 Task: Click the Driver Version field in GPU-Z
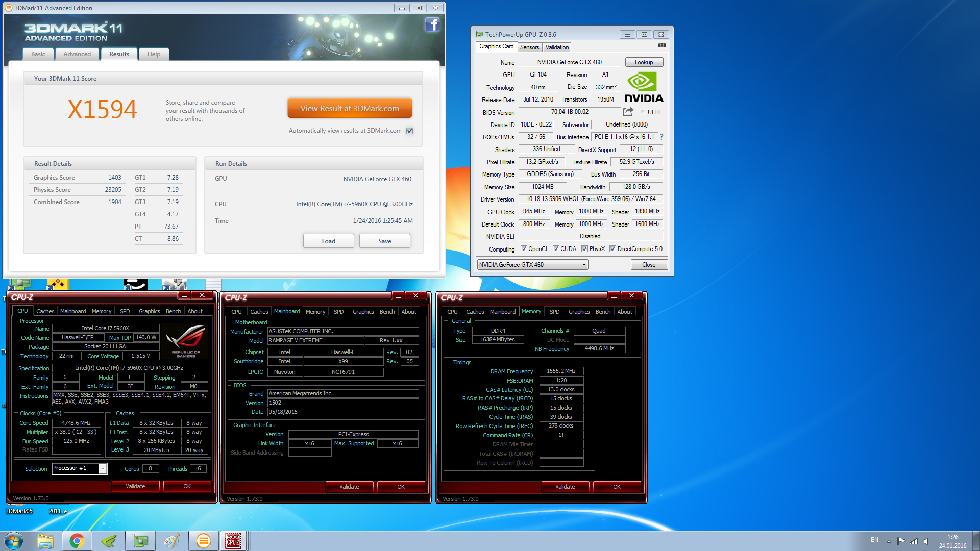[x=591, y=199]
